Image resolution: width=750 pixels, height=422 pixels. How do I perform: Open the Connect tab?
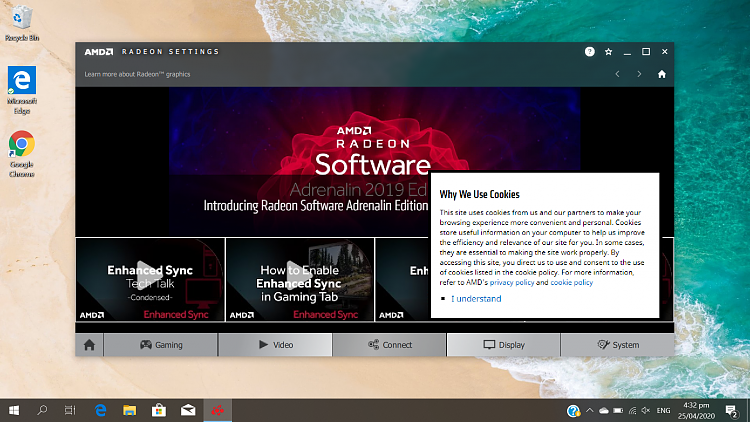(x=389, y=345)
